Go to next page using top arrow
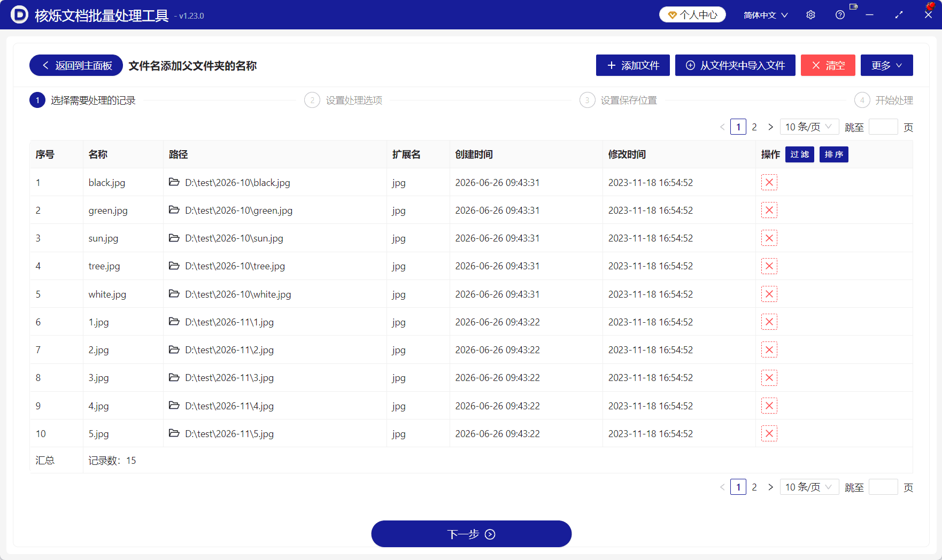This screenshot has height=560, width=942. [x=770, y=127]
